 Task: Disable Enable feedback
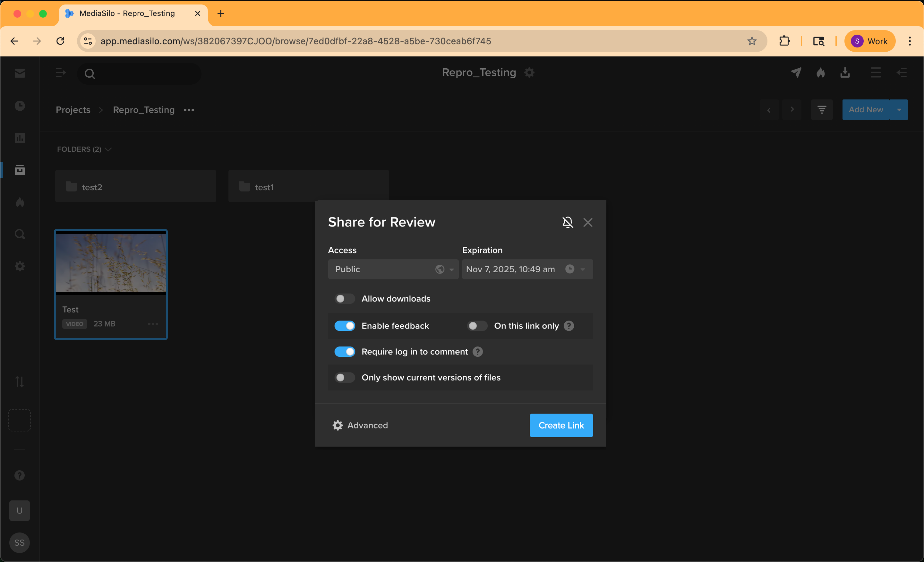click(345, 326)
